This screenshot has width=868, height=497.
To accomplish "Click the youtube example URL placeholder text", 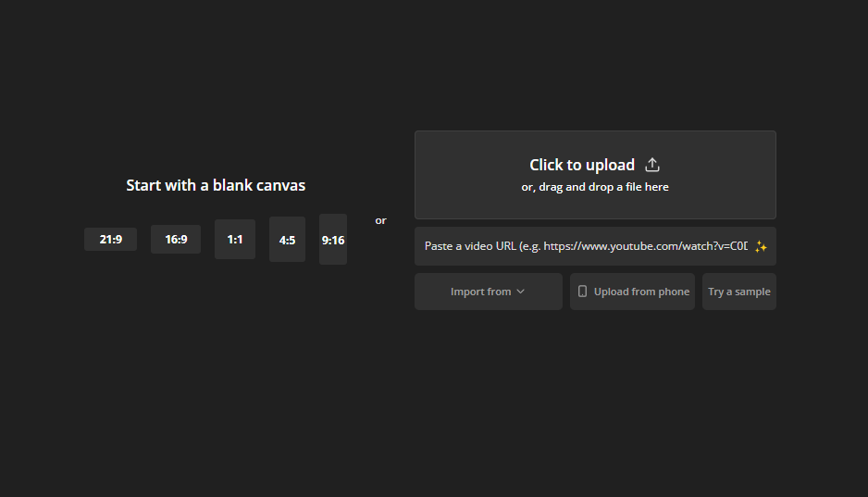I will [646, 246].
